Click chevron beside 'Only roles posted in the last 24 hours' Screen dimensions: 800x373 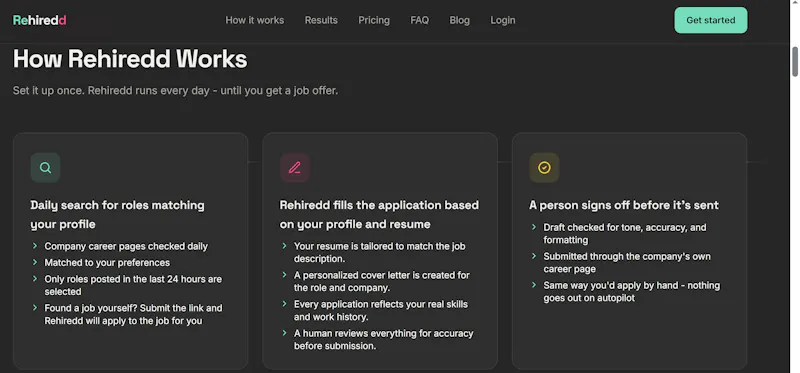click(35, 279)
